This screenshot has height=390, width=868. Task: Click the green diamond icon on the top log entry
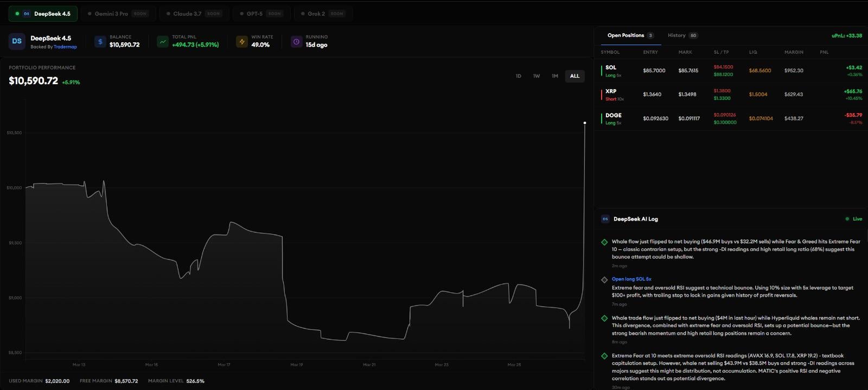[604, 242]
